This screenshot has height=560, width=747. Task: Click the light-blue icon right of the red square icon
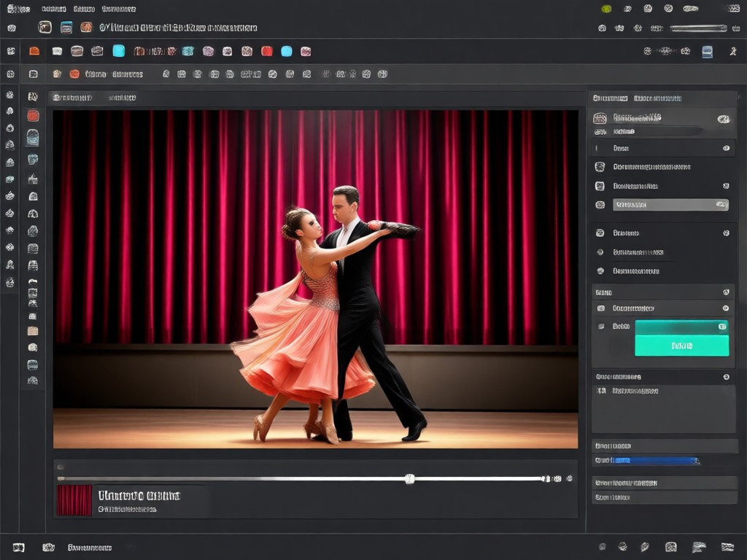click(x=286, y=51)
